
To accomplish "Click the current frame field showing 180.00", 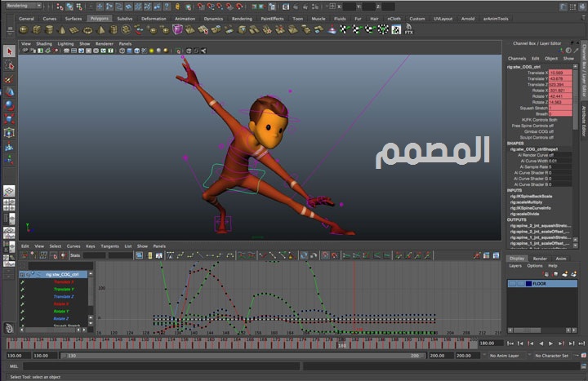I will (491, 343).
